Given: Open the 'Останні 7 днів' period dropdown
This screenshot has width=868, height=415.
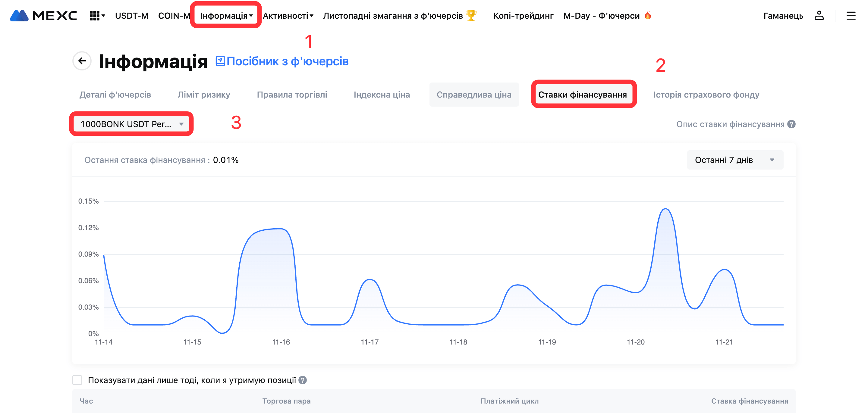Looking at the screenshot, I should point(734,160).
